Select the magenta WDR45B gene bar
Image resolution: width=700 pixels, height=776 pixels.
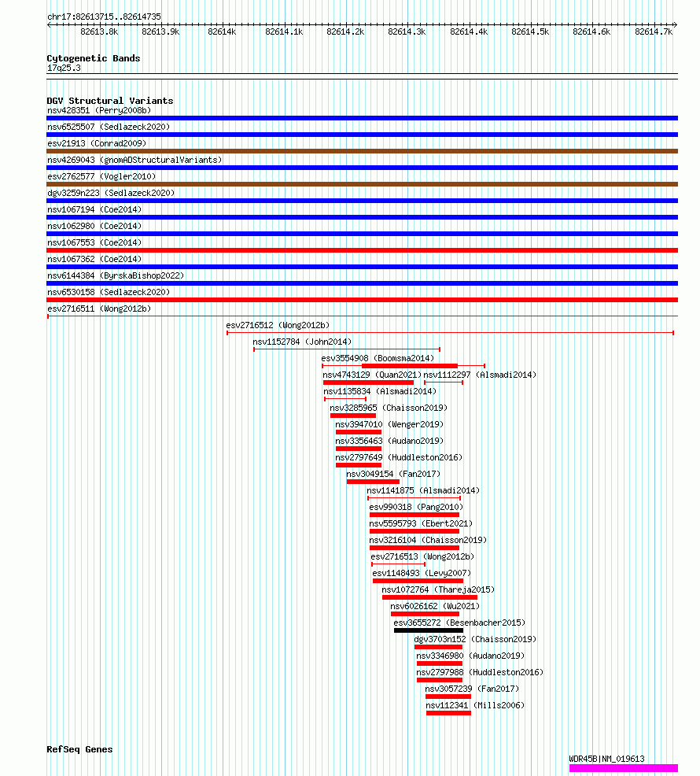click(x=624, y=768)
